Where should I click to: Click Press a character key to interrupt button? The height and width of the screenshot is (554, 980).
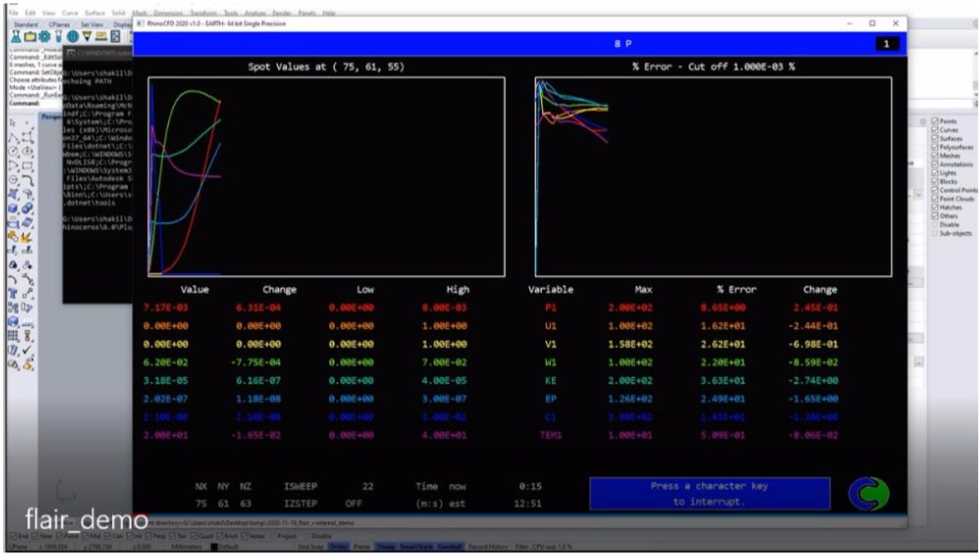pos(709,494)
